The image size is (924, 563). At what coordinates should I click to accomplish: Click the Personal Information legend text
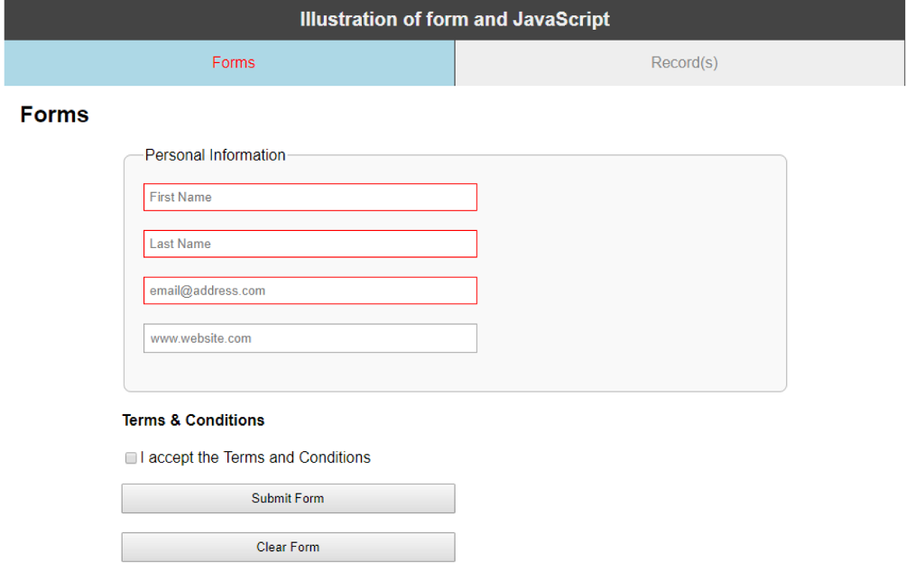tap(215, 155)
